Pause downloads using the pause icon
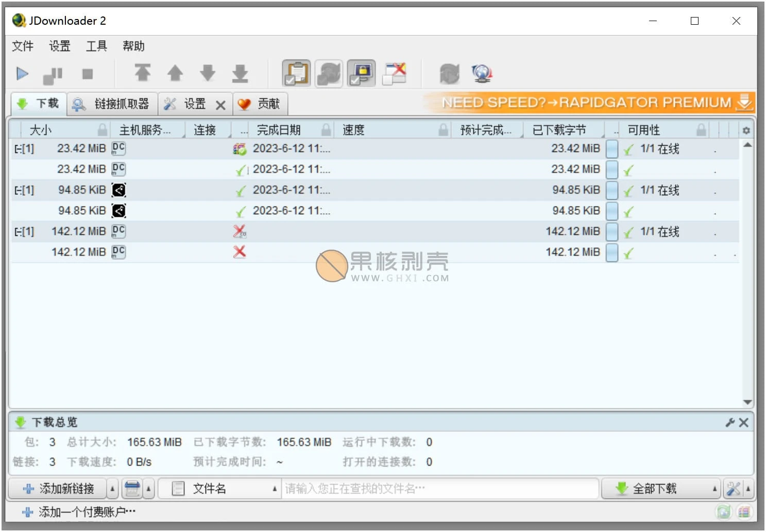The height and width of the screenshot is (532, 766). point(52,74)
